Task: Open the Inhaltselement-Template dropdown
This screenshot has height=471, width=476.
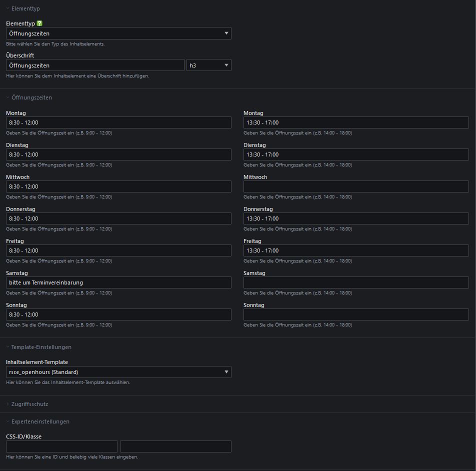Action: [x=118, y=372]
